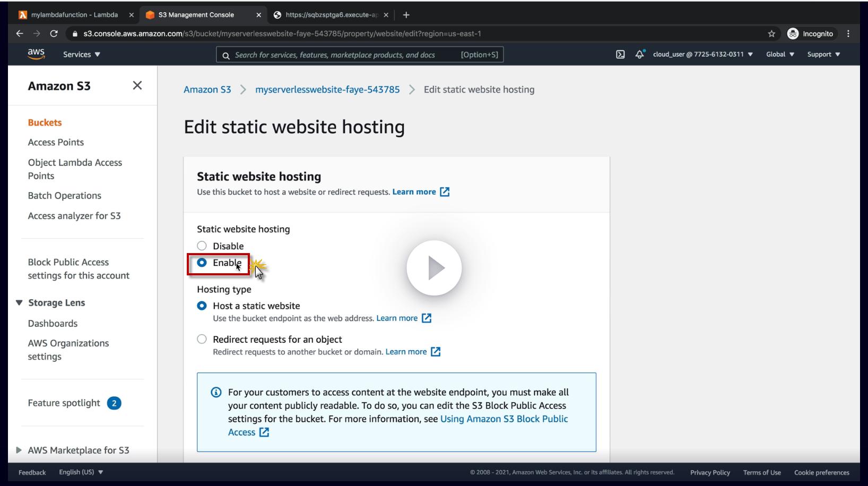Open Access Points in the sidebar
The image size is (868, 486).
coord(56,142)
